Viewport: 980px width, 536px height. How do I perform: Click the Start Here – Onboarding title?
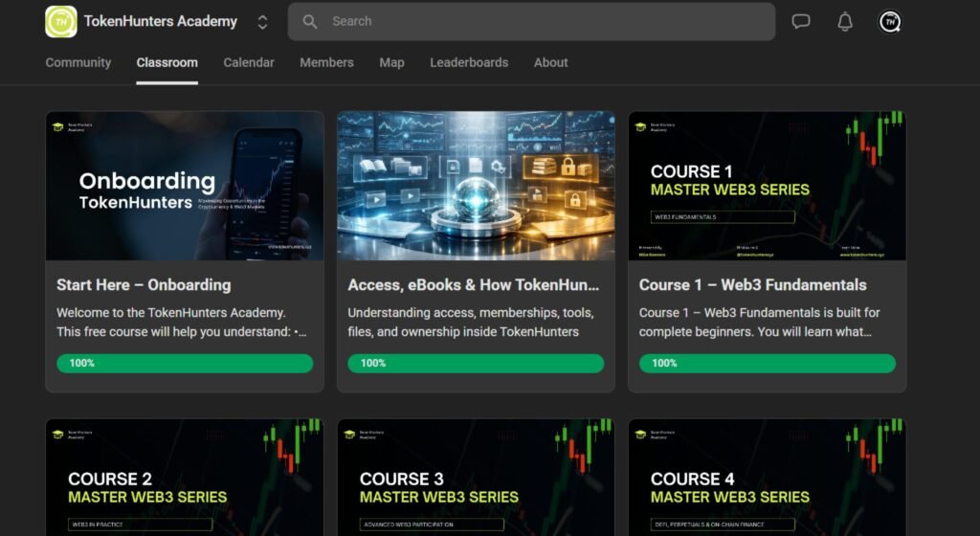144,285
